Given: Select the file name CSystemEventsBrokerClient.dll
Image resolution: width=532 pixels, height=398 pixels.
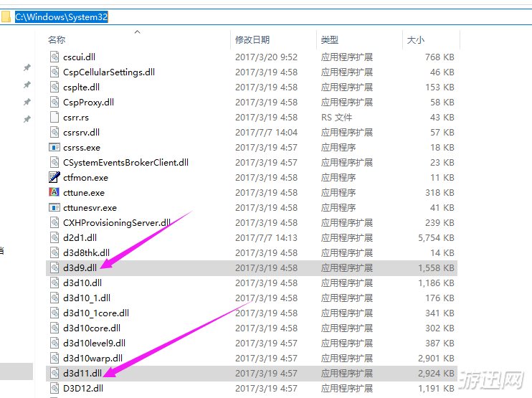Looking at the screenshot, I should point(125,163).
